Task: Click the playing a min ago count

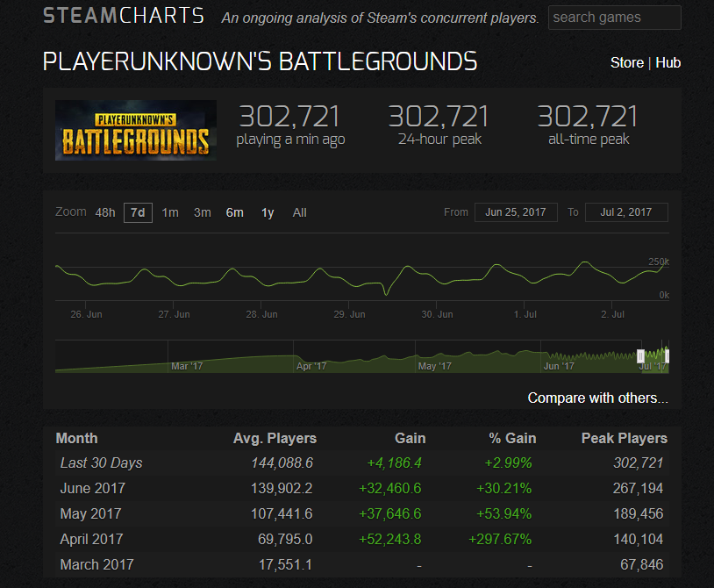Action: click(289, 117)
